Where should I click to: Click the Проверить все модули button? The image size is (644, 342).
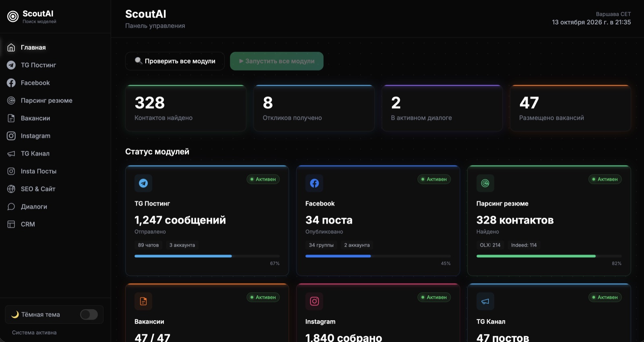point(175,61)
